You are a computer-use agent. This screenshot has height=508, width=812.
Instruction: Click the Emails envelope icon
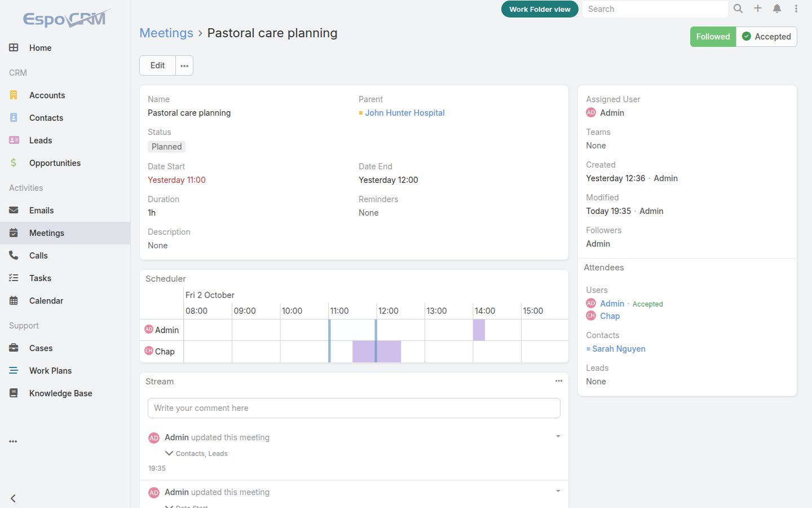[x=14, y=211]
